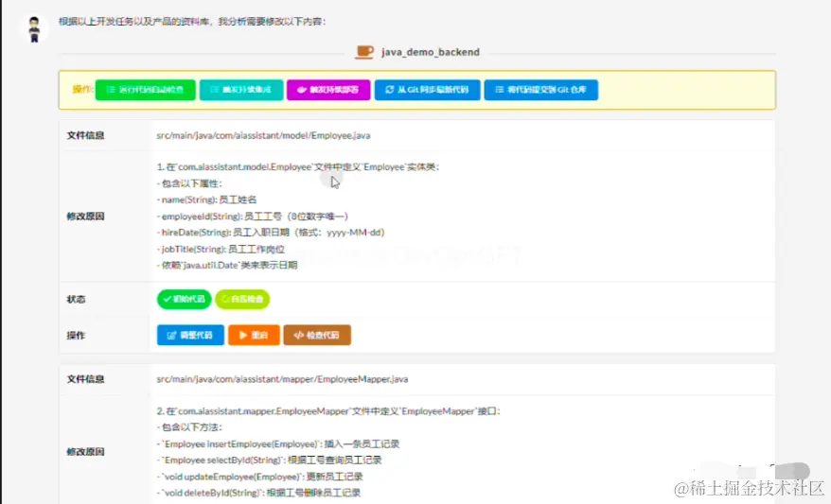Click the file path ending in mapper/EmployeeMapper.java
This screenshot has width=831, height=504.
tap(282, 379)
